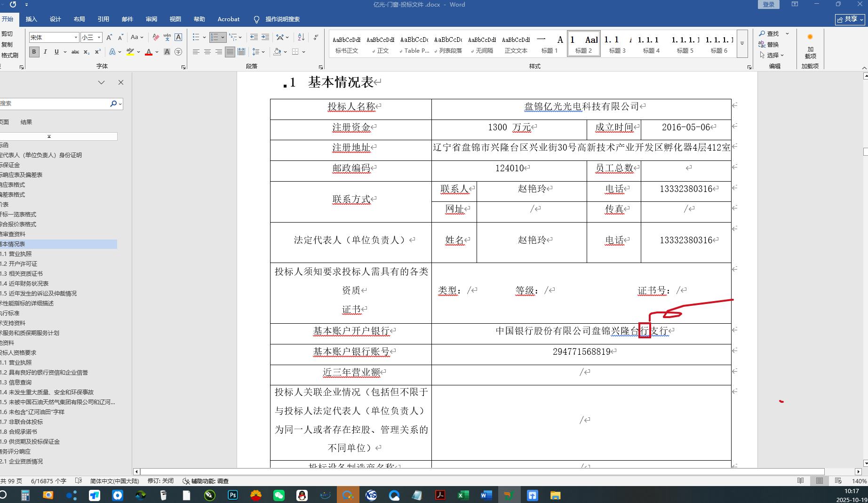Open the Layout (布局) ribbon tab

pyautogui.click(x=79, y=19)
